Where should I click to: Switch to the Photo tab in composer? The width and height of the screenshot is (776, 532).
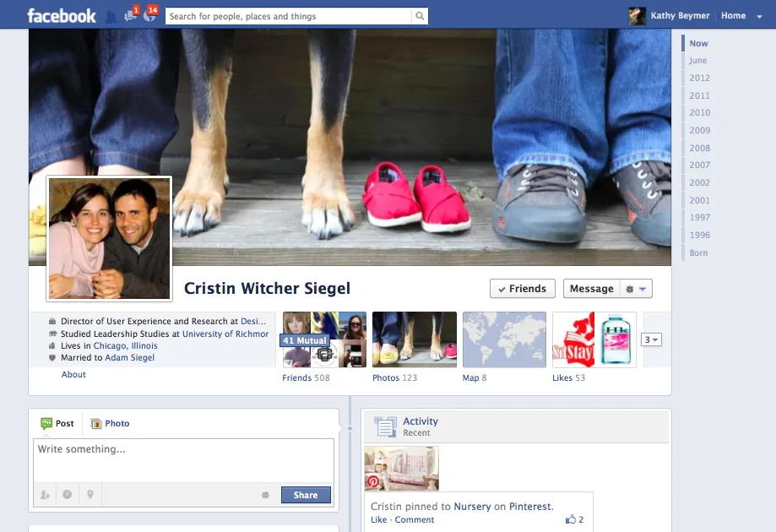110,424
